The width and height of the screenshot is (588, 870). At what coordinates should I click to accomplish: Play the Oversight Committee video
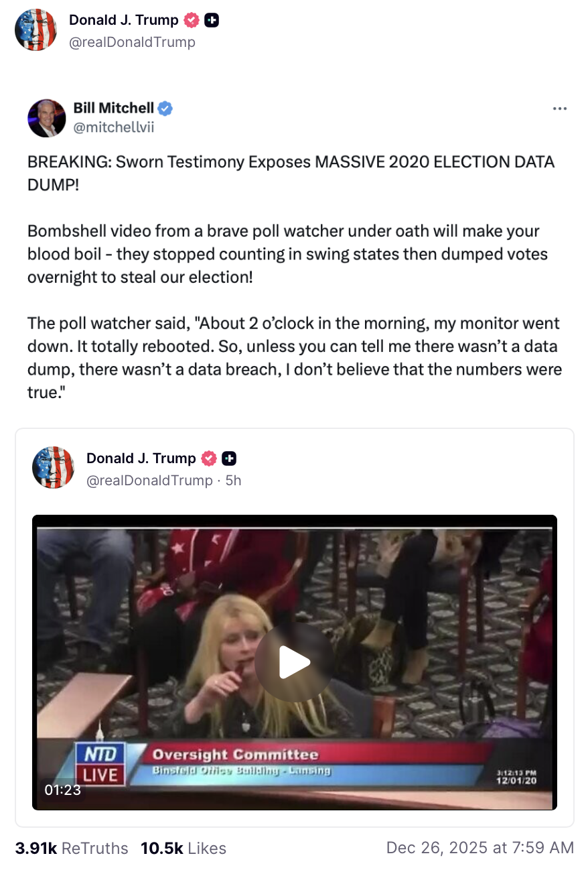(x=295, y=662)
